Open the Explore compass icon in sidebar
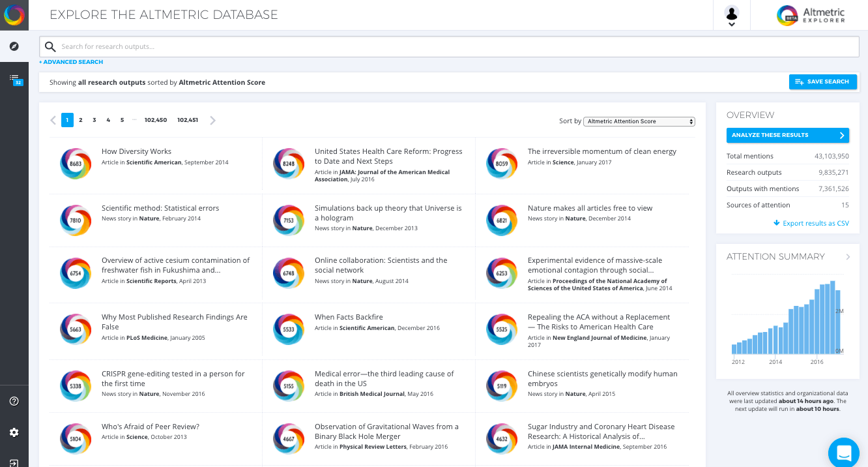The image size is (868, 467). click(x=14, y=46)
